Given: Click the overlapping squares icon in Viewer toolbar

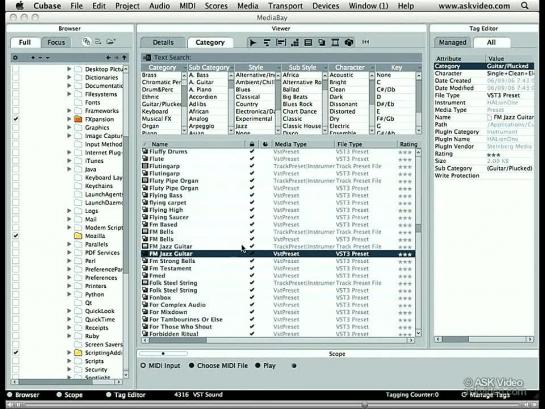Looking at the screenshot, I should pos(322,42).
